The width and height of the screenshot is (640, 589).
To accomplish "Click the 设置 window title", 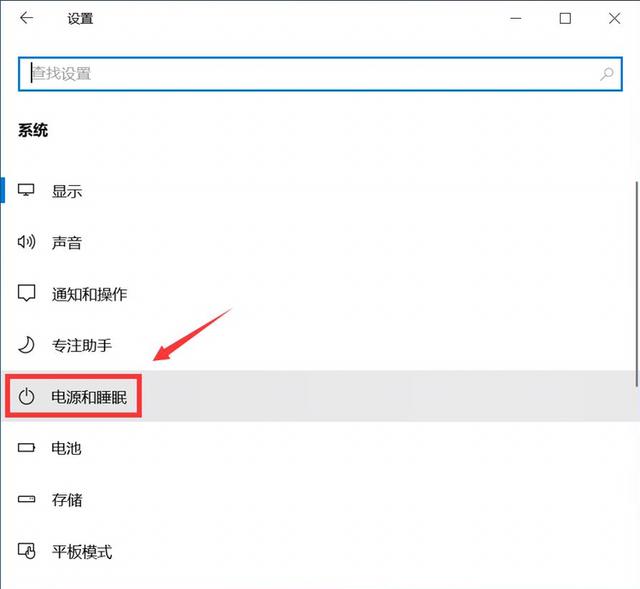I will tap(80, 18).
